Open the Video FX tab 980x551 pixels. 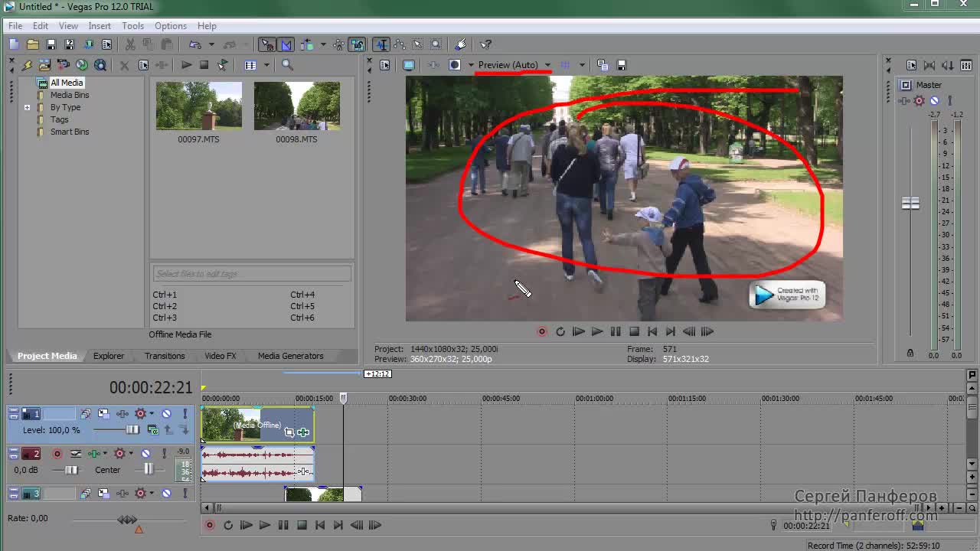220,356
